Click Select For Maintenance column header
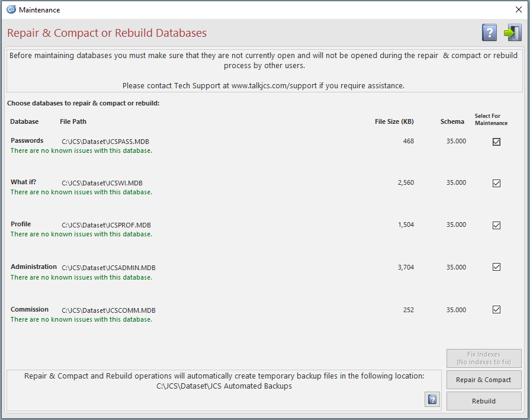This screenshot has width=530, height=420. tap(491, 120)
